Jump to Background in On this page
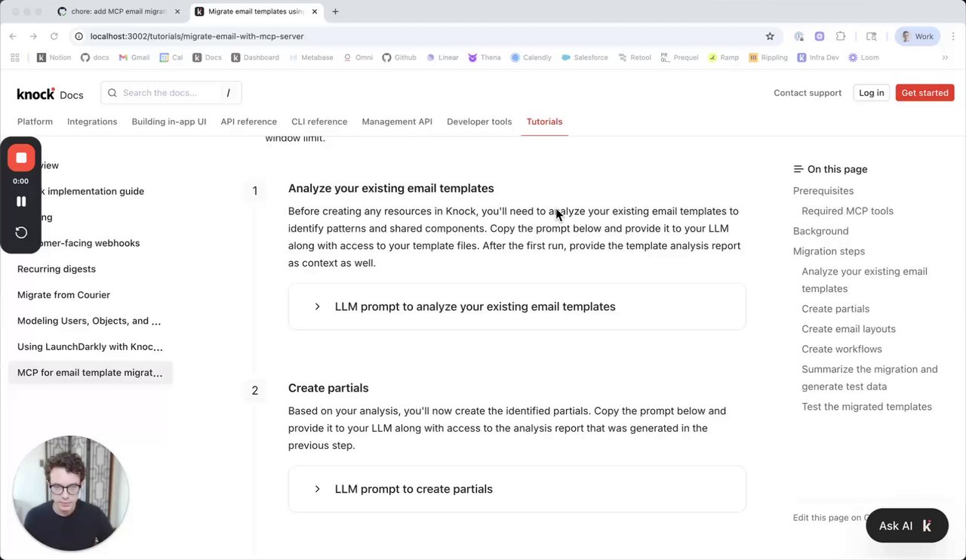966x560 pixels. click(820, 231)
